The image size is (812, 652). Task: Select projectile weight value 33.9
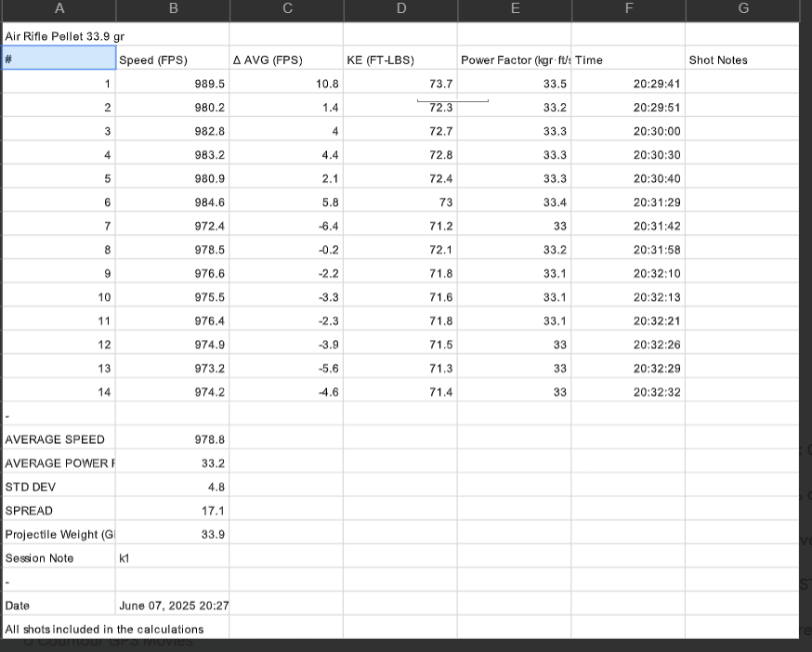click(173, 534)
